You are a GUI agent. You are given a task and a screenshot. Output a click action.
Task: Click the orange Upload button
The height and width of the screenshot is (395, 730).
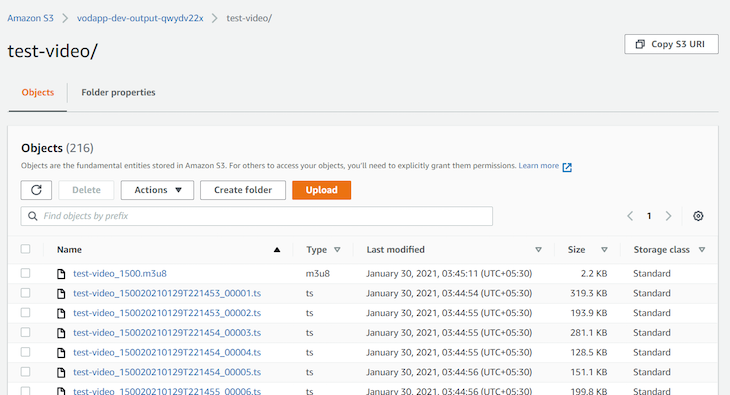(322, 190)
